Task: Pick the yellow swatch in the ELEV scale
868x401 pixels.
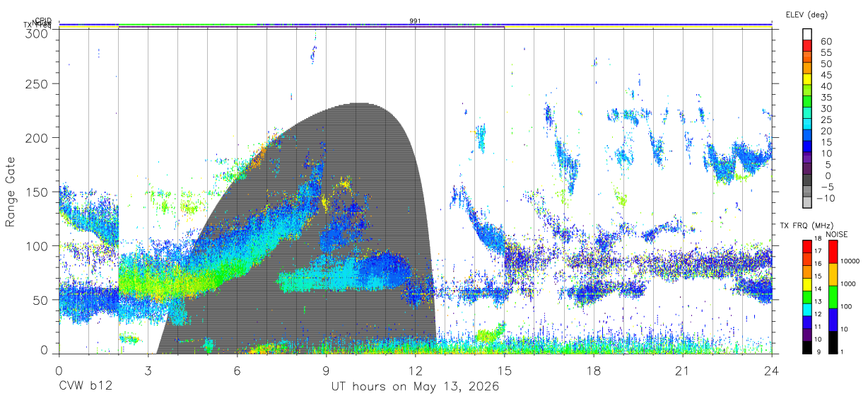Action: 807,79
